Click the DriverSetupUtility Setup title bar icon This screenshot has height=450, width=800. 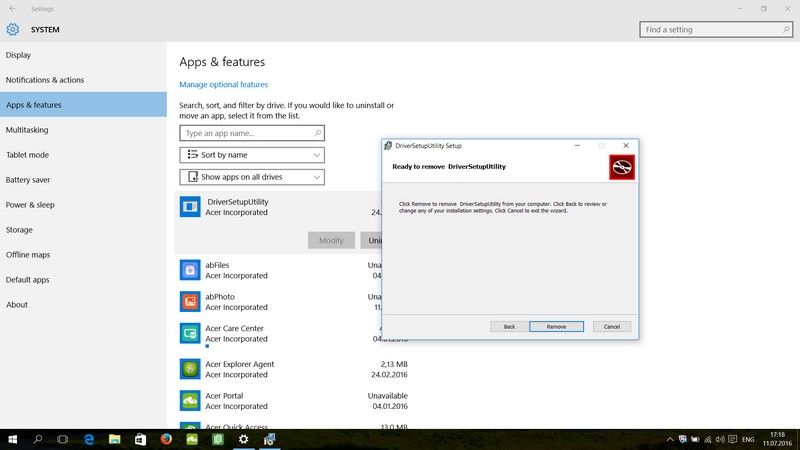click(388, 145)
